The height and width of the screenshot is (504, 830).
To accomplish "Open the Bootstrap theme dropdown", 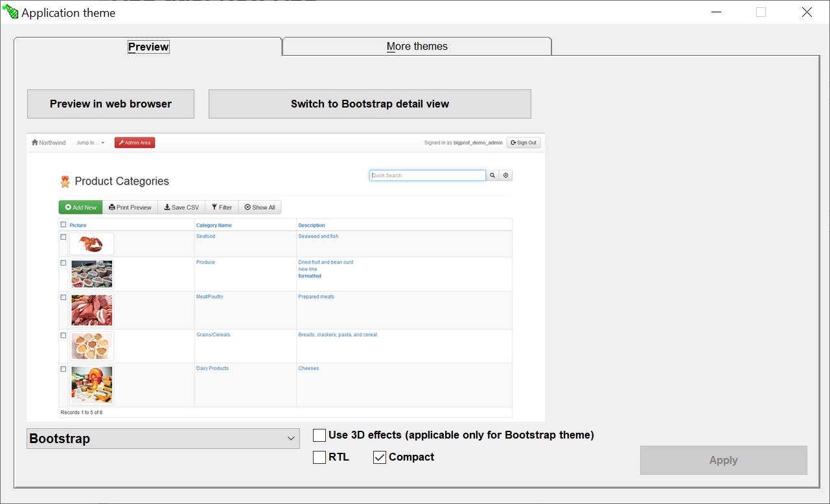I will coord(163,439).
